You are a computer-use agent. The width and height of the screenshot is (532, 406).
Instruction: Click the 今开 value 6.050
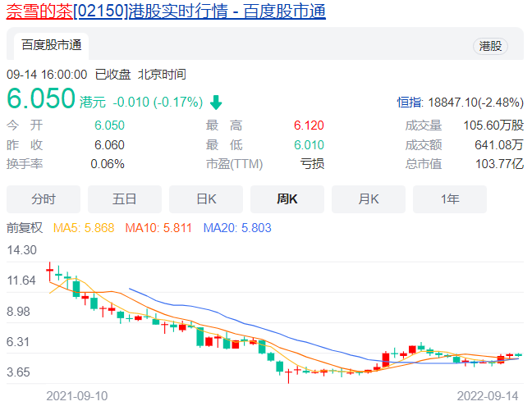109,125
